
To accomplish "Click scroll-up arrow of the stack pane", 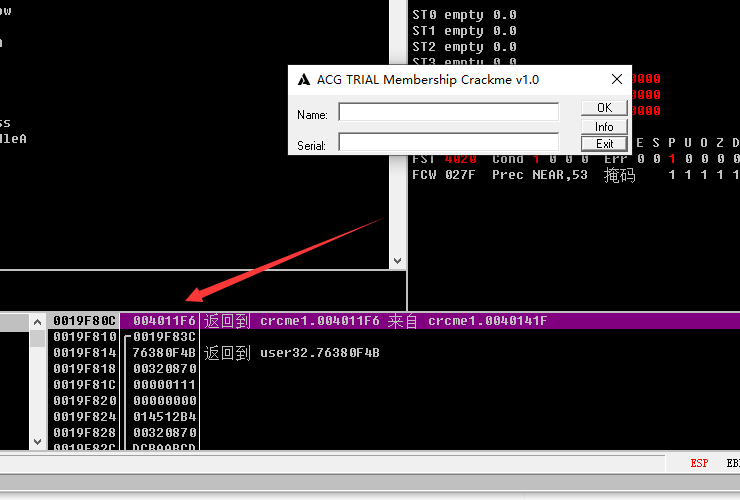I will [x=38, y=322].
